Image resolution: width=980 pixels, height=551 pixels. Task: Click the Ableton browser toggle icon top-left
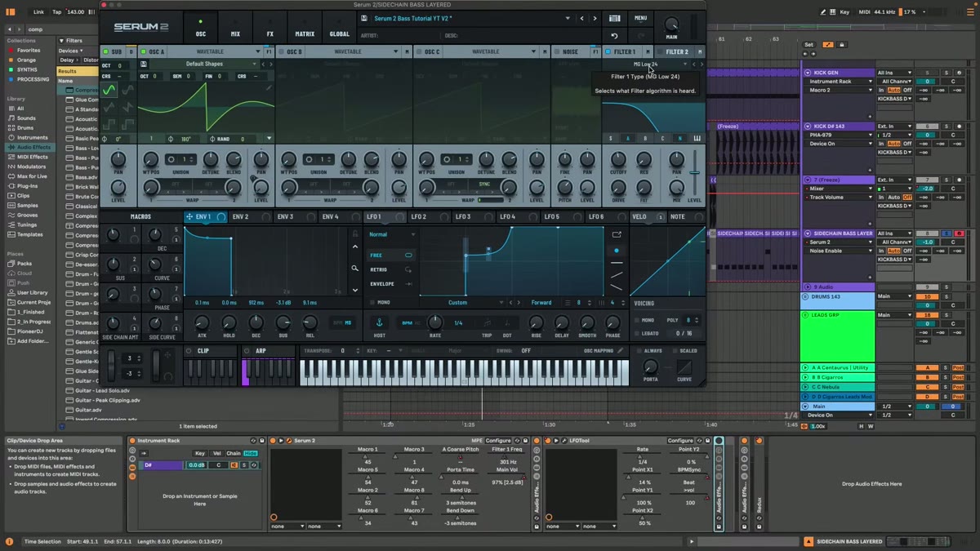(x=11, y=12)
